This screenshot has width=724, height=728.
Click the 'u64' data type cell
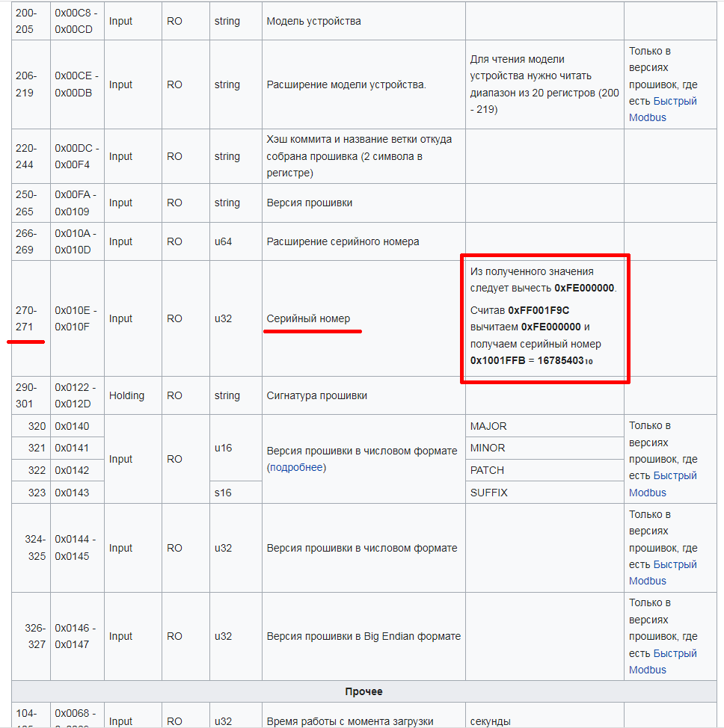(225, 241)
